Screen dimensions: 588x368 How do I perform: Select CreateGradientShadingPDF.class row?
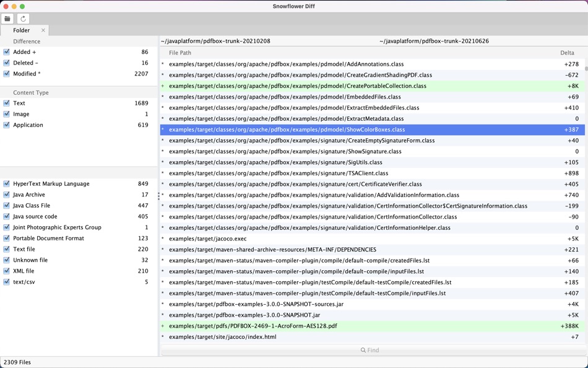coord(373,75)
